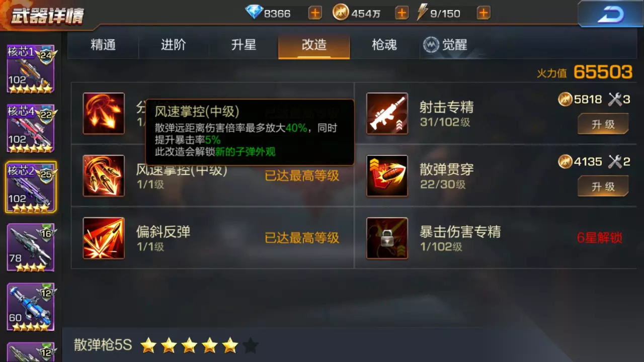Click the top-left fire pellets skill icon

[x=104, y=113]
